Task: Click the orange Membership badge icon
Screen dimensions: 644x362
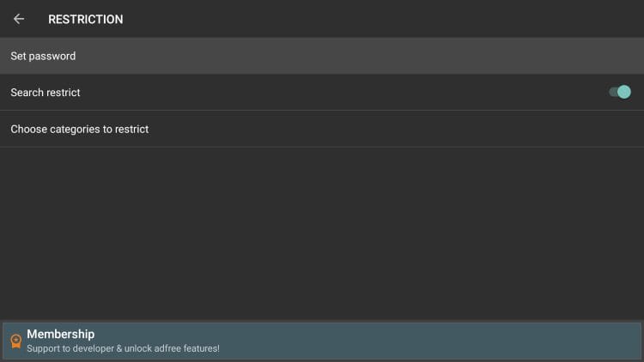Action: 15,341
